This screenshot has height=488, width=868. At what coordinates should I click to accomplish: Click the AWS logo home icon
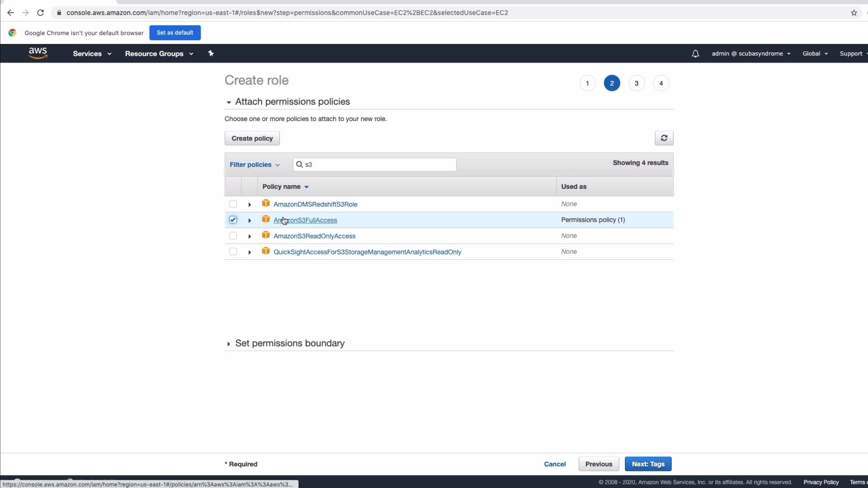(38, 53)
